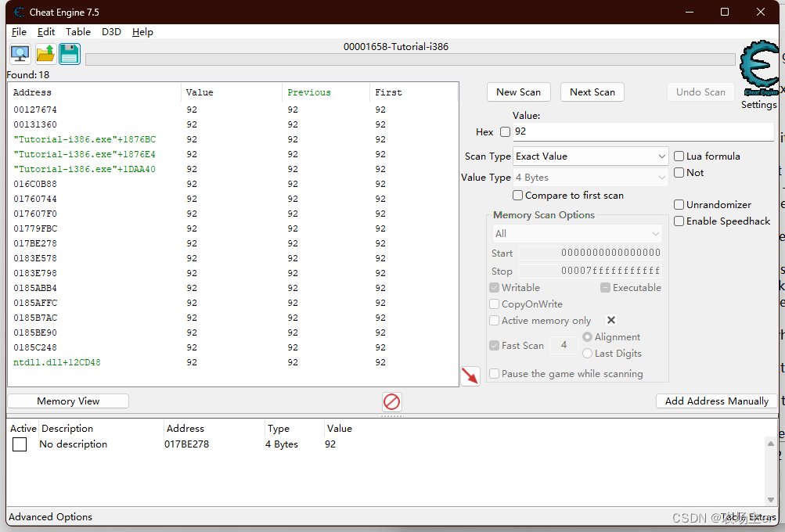Enable the Unrandomizer option
Image resolution: width=785 pixels, height=532 pixels.
pyautogui.click(x=679, y=205)
